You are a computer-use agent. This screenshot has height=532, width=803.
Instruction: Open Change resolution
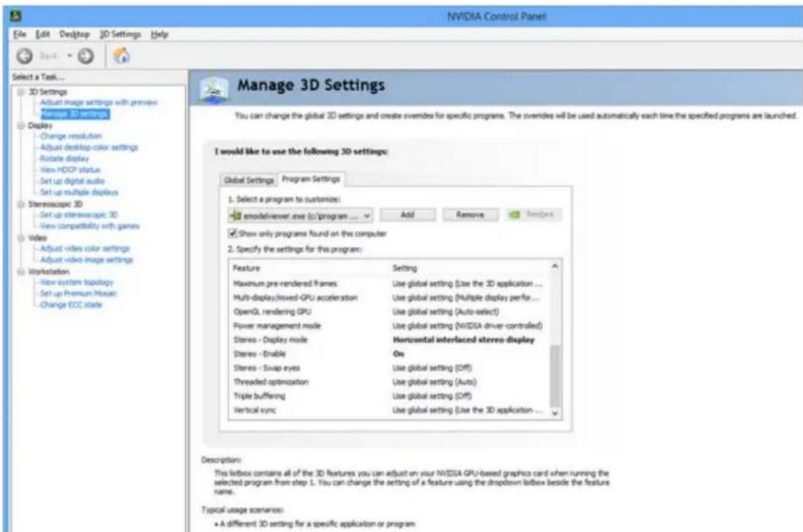[70, 136]
